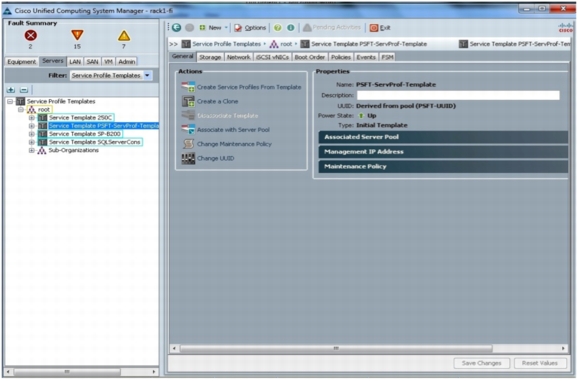Expand the Management IP Address section
Screen dimensions: 578x381
click(x=443, y=152)
